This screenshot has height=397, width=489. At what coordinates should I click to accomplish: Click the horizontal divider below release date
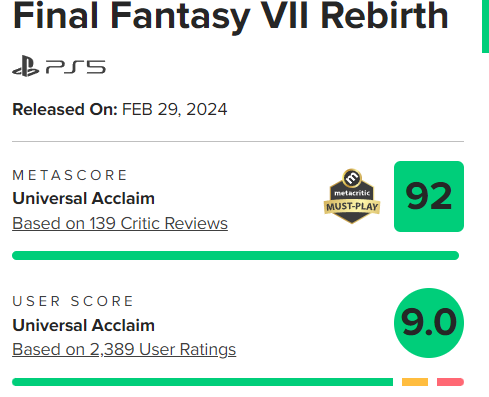coord(238,141)
